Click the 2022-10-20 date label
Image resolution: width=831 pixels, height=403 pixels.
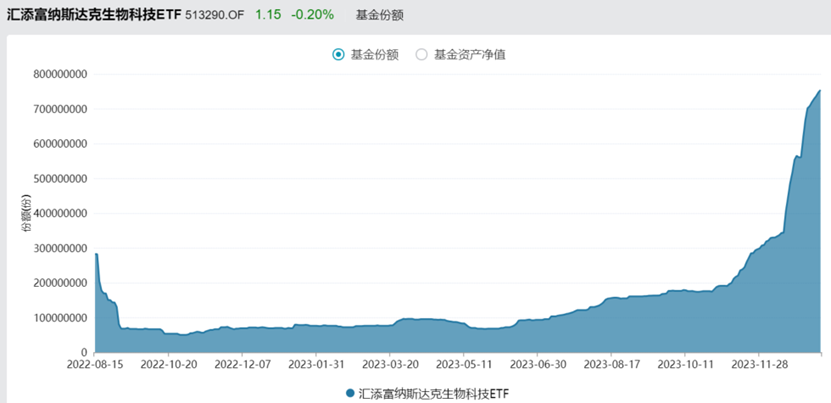pyautogui.click(x=169, y=366)
